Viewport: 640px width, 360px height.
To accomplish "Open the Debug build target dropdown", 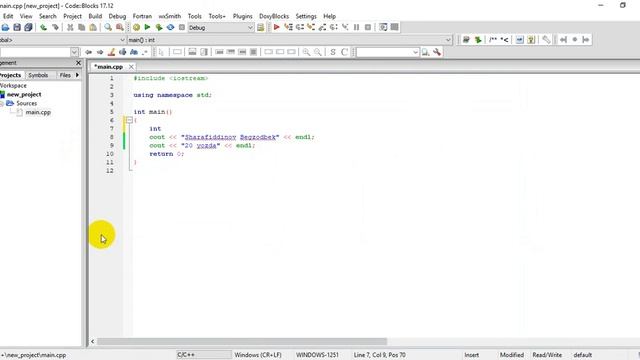I will 221,28.
